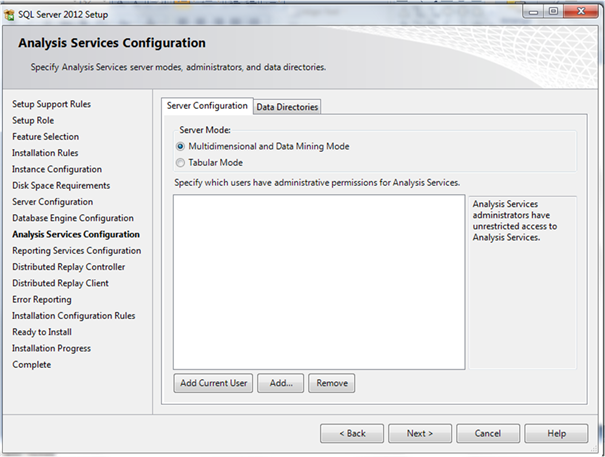605x457 pixels.
Task: Switch to the Data Directories tab
Action: click(287, 107)
